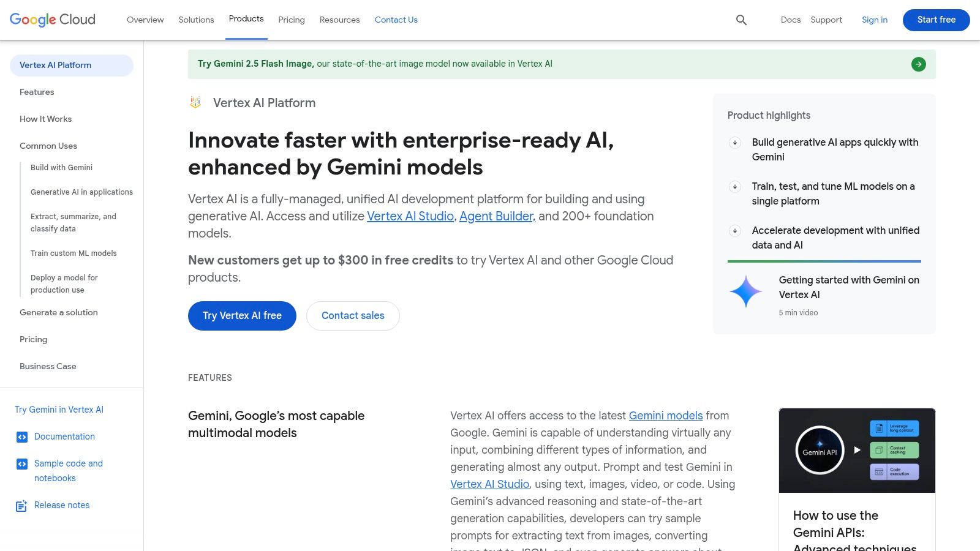Click the green arrow on the Gemini banner
This screenshot has width=980, height=551.
click(x=918, y=64)
